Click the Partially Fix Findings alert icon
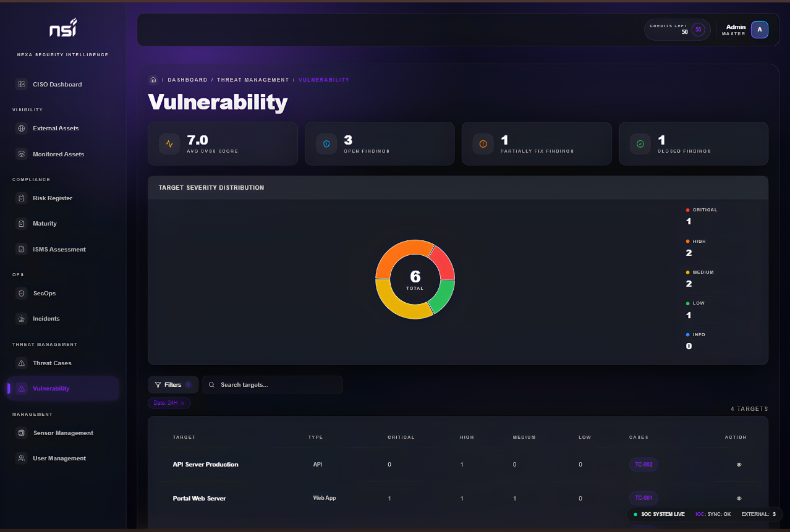790x532 pixels. pos(483,144)
